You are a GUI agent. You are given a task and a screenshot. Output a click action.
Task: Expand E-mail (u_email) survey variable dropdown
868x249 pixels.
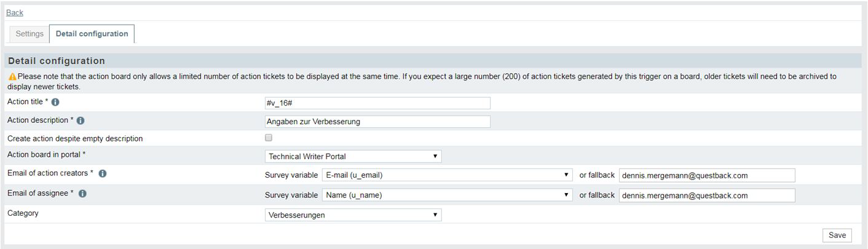click(x=448, y=175)
